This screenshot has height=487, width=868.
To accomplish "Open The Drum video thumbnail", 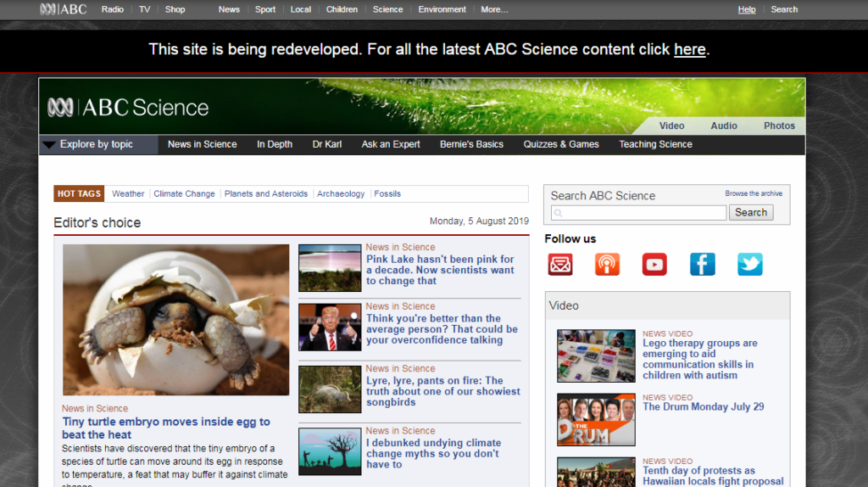I will tap(596, 419).
